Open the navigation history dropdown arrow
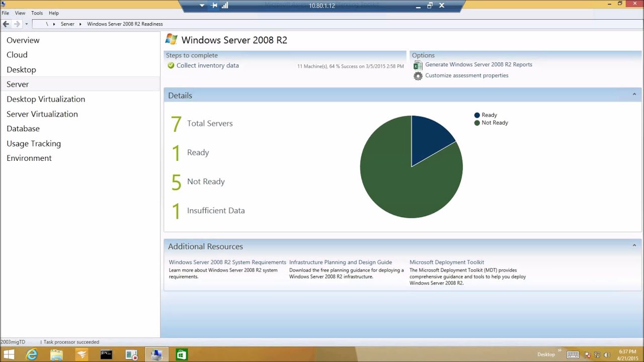The image size is (644, 362). tap(26, 24)
